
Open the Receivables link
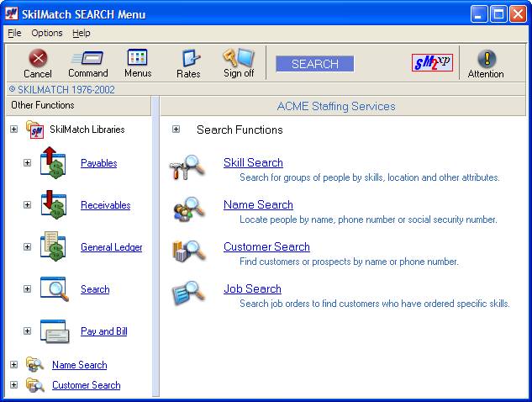pyautogui.click(x=106, y=205)
